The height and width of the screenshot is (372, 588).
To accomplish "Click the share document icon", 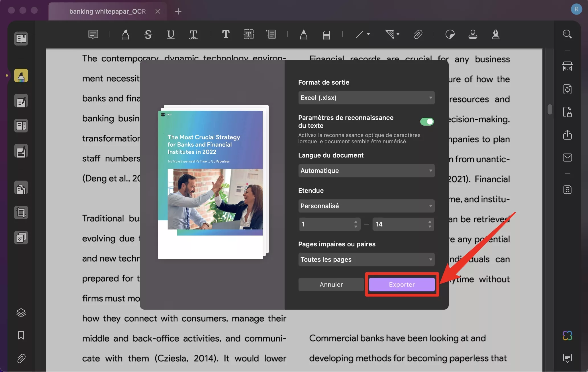I will (x=567, y=135).
